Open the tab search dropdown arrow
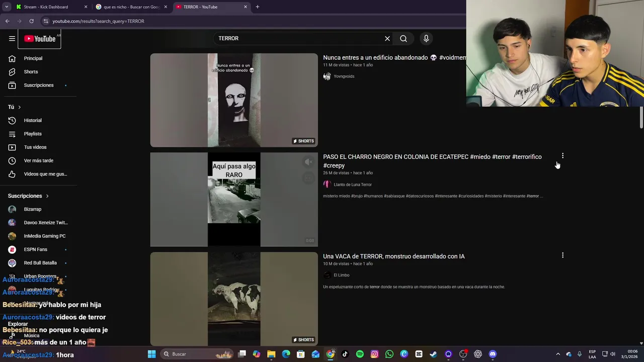This screenshot has height=362, width=644. 7,7
